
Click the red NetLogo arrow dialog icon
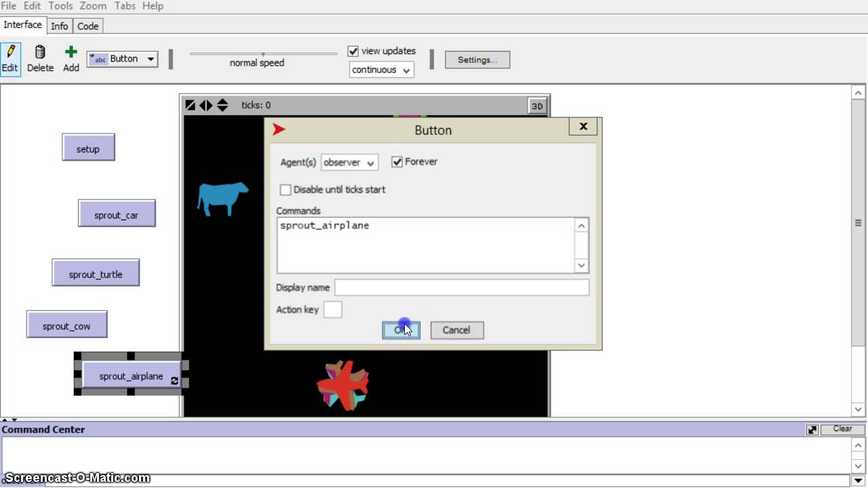click(x=279, y=129)
